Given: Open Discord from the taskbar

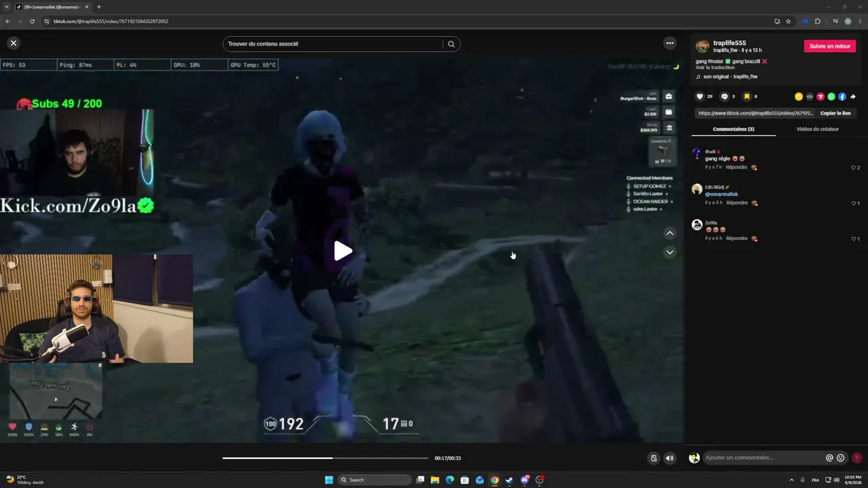Looking at the screenshot, I should pyautogui.click(x=525, y=480).
